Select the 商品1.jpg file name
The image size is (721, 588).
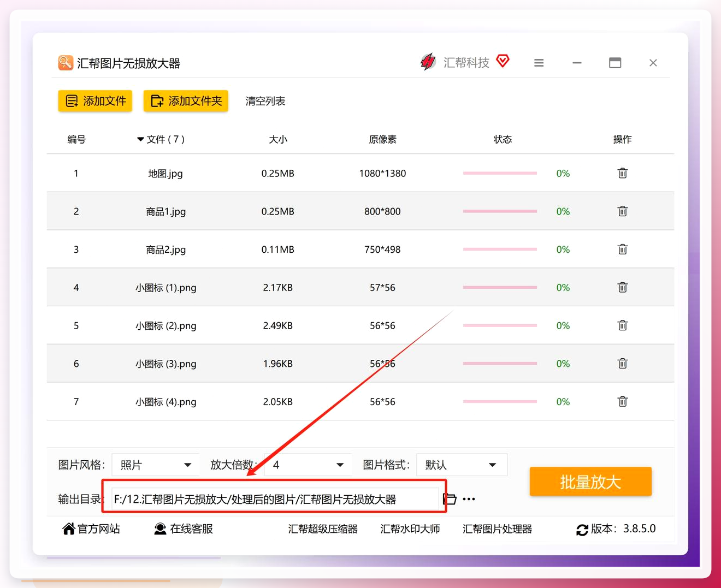pos(166,211)
